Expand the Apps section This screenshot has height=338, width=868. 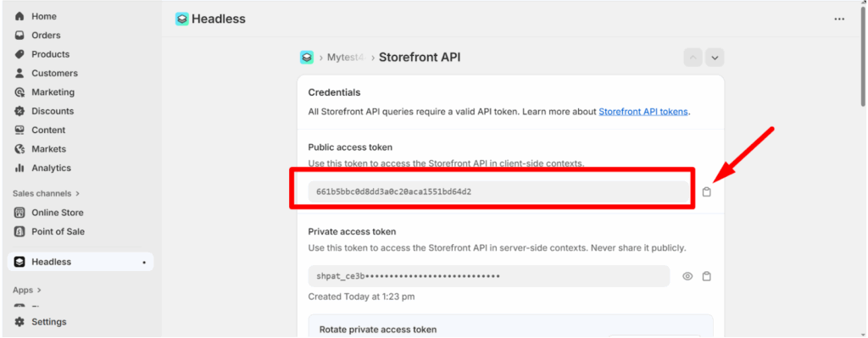coord(27,290)
